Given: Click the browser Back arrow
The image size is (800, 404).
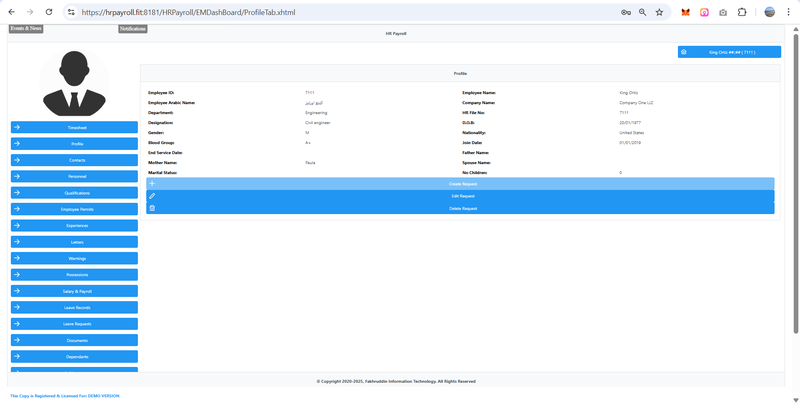Looking at the screenshot, I should click(x=12, y=12).
